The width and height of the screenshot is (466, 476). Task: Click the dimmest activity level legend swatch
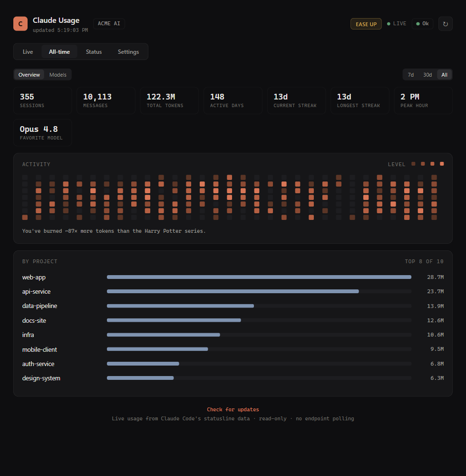click(413, 164)
